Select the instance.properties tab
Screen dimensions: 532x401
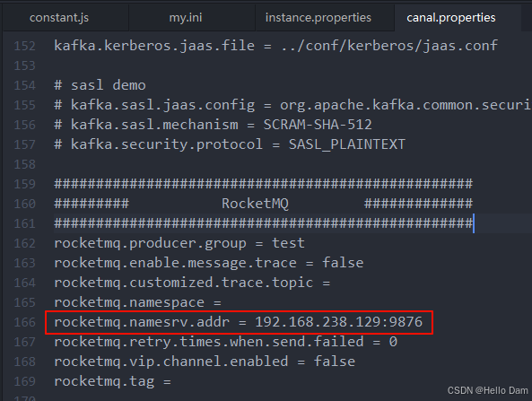pos(318,18)
